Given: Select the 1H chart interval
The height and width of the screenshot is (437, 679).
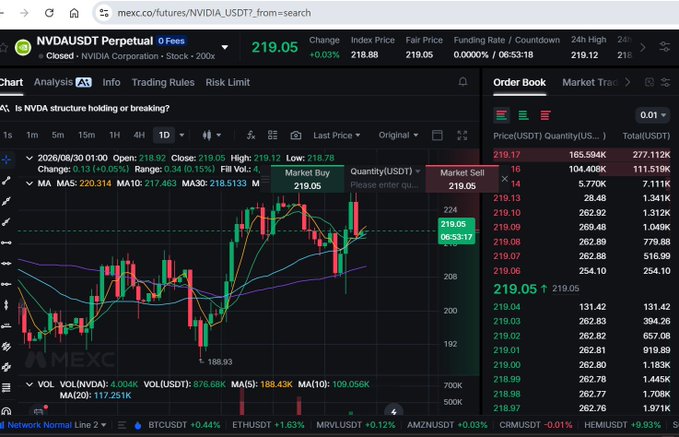Looking at the screenshot, I should pos(115,135).
